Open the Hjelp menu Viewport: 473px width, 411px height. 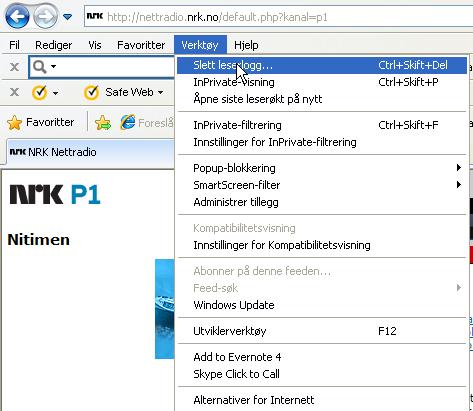[x=246, y=45]
